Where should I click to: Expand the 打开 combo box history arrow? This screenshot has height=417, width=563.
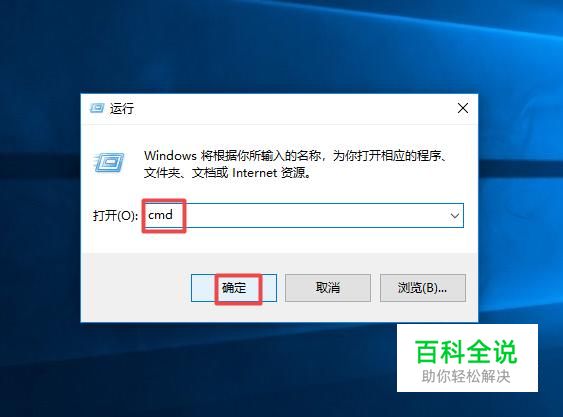click(x=455, y=216)
